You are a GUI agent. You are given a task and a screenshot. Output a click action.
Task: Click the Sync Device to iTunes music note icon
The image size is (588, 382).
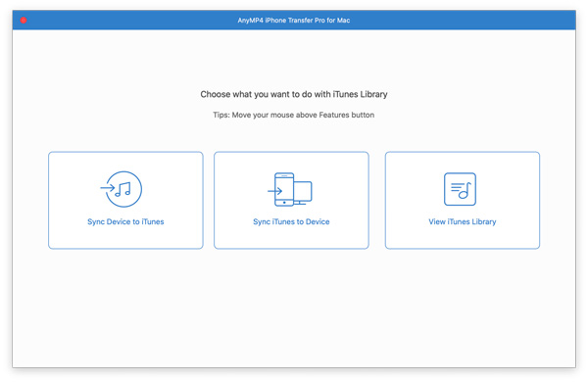122,189
